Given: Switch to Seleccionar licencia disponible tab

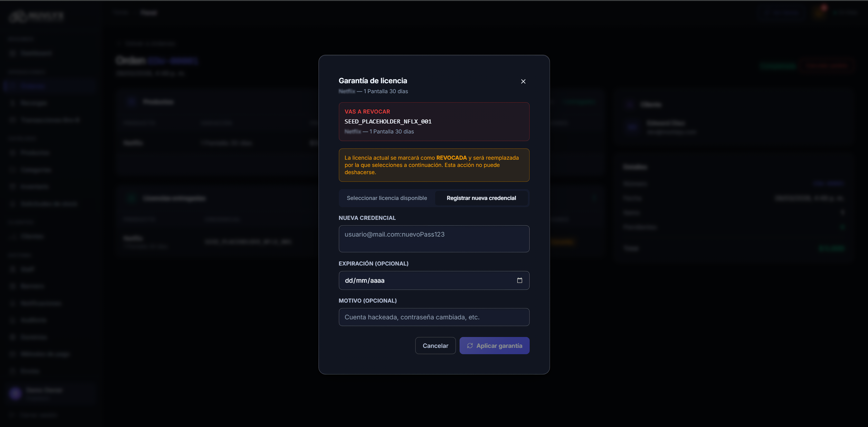Looking at the screenshot, I should point(387,198).
